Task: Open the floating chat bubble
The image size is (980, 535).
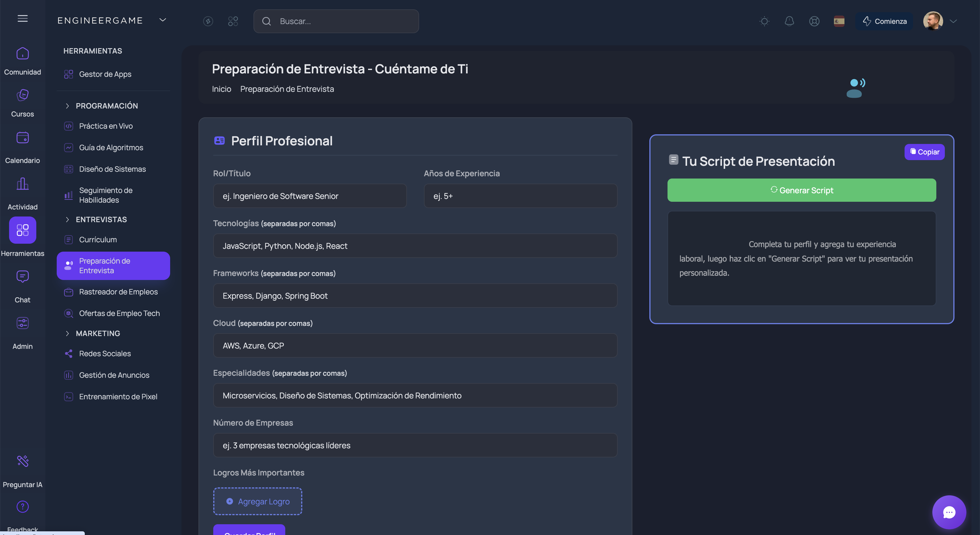Action: point(949,512)
